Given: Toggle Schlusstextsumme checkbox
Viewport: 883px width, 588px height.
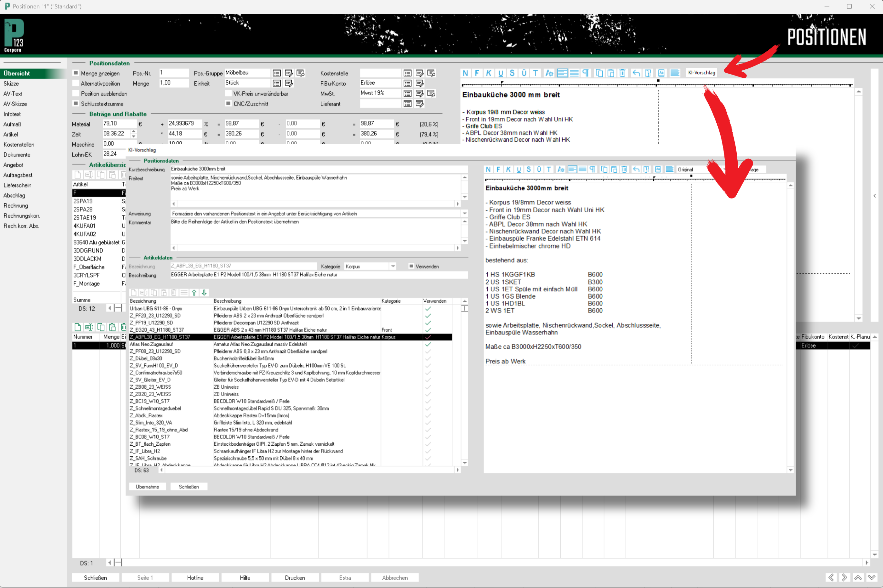Looking at the screenshot, I should (x=76, y=104).
